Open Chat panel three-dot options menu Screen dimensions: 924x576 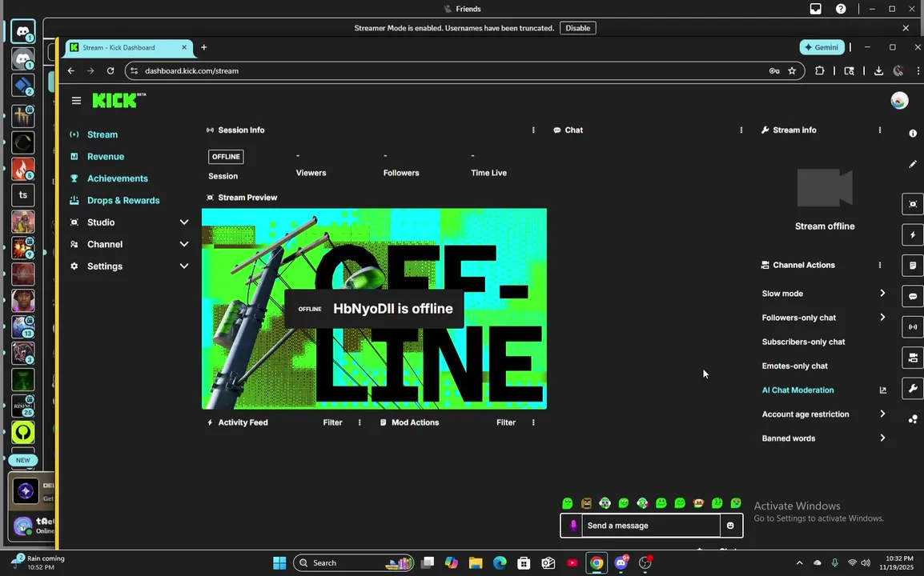(741, 130)
